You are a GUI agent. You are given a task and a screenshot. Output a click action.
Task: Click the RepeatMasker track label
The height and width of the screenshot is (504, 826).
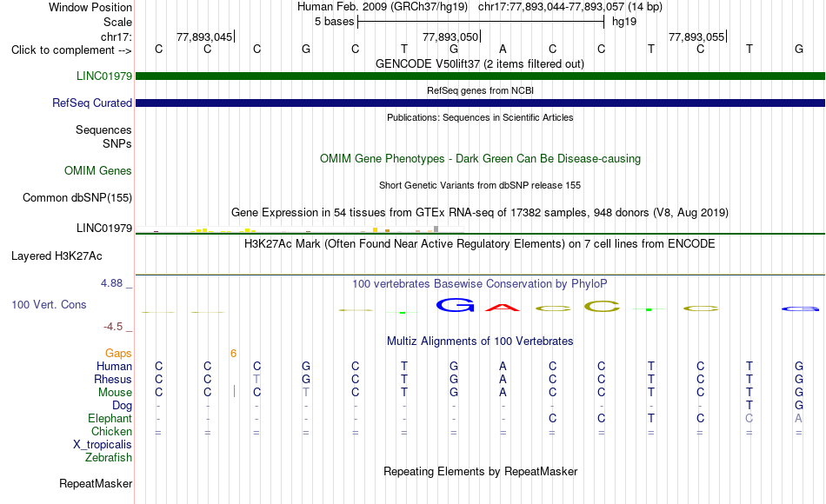(x=96, y=483)
